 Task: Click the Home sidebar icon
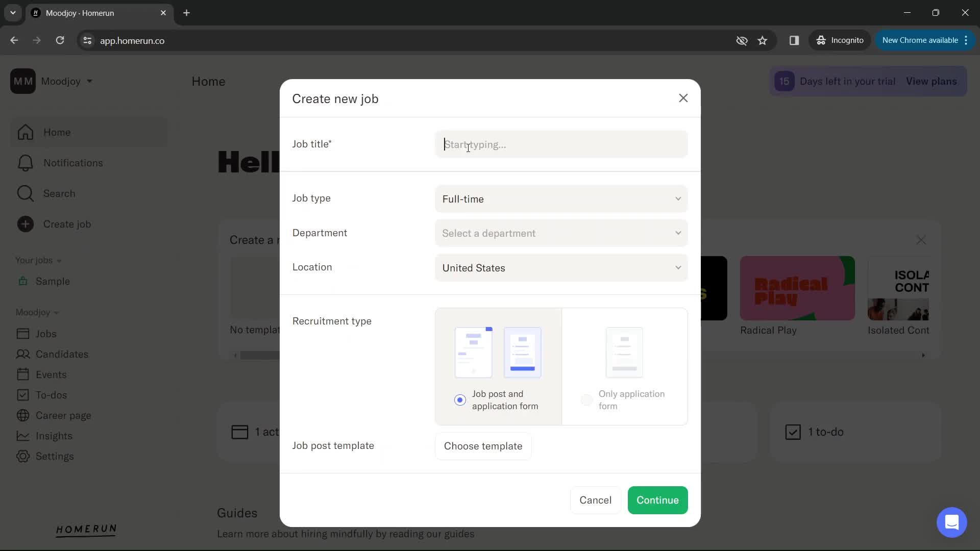point(25,132)
